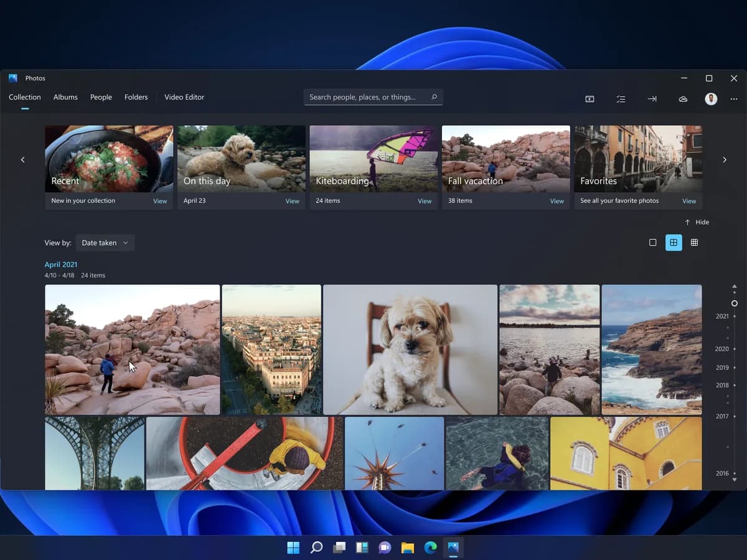Screen dimensions: 747x560
Task: Switch to the Albums tab
Action: click(65, 97)
